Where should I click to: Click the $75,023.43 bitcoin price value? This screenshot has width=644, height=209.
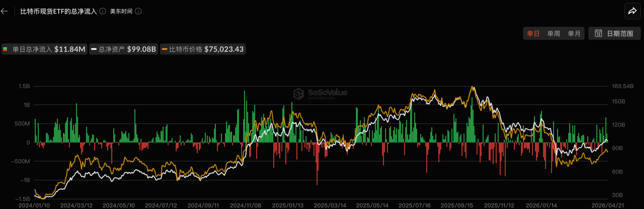point(224,49)
